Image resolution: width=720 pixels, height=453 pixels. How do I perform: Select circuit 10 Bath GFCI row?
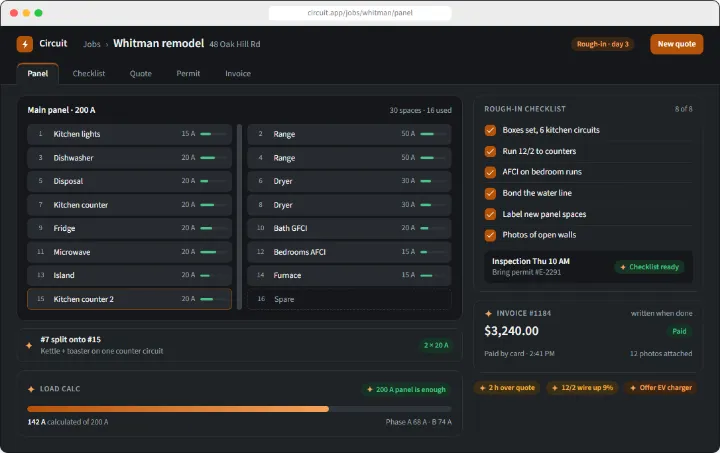tap(349, 229)
